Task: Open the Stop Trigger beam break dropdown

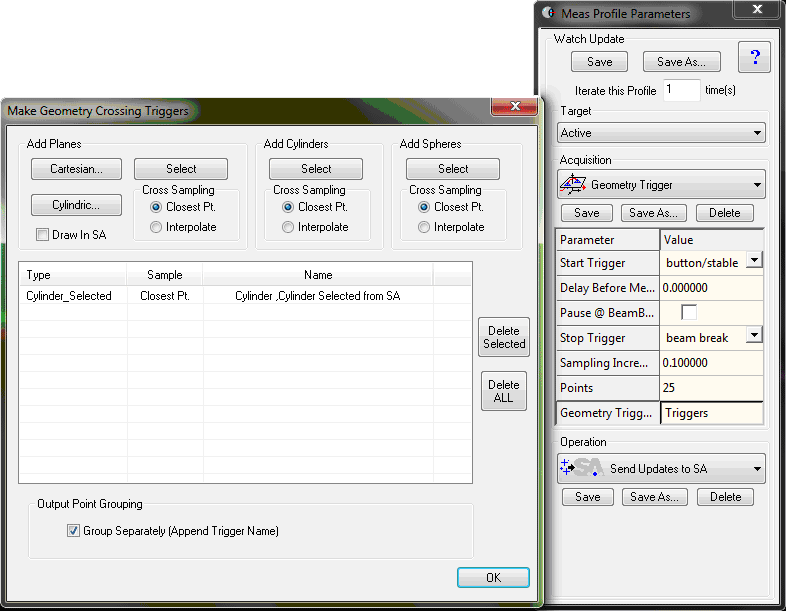Action: [x=754, y=335]
